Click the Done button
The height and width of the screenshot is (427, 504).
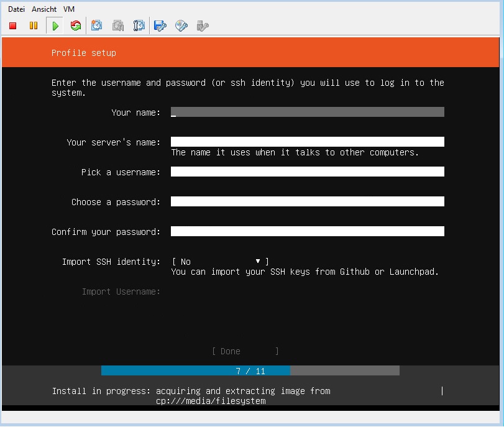[x=245, y=351]
